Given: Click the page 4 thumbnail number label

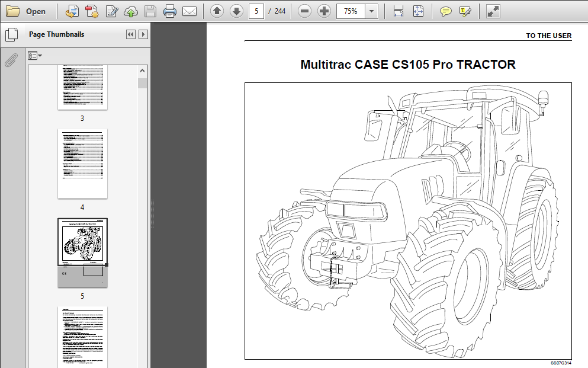Looking at the screenshot, I should [x=82, y=207].
